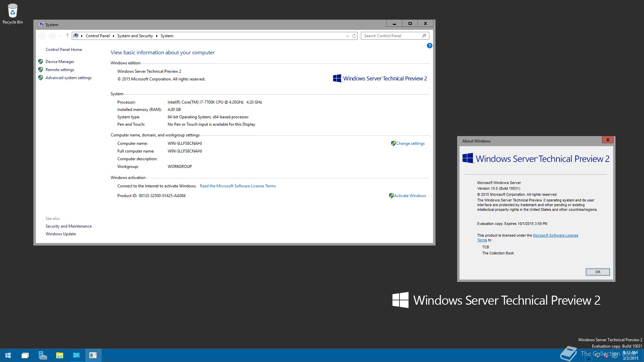The width and height of the screenshot is (644, 362).
Task: Refresh the System page
Action: coord(354,36)
